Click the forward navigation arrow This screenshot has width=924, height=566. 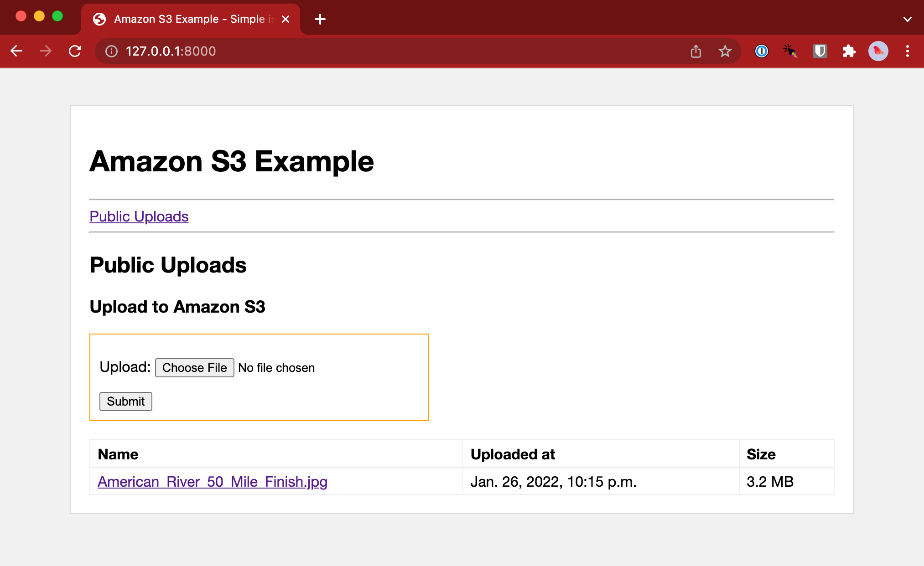pyautogui.click(x=46, y=51)
